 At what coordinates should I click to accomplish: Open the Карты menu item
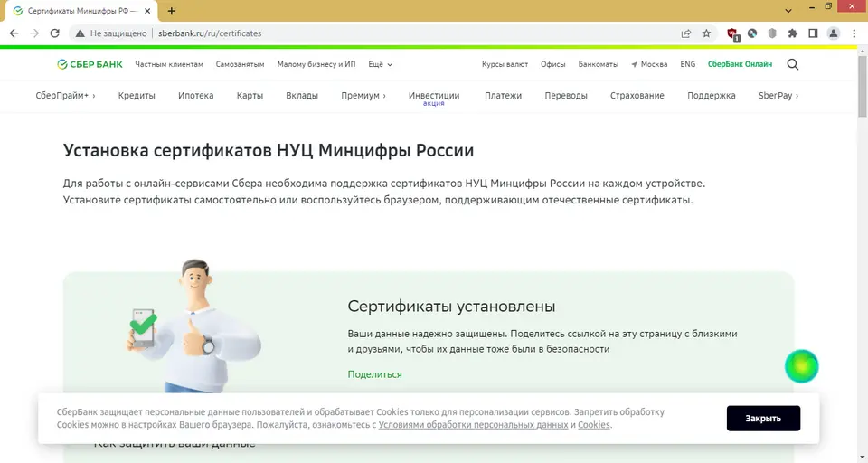click(x=250, y=95)
